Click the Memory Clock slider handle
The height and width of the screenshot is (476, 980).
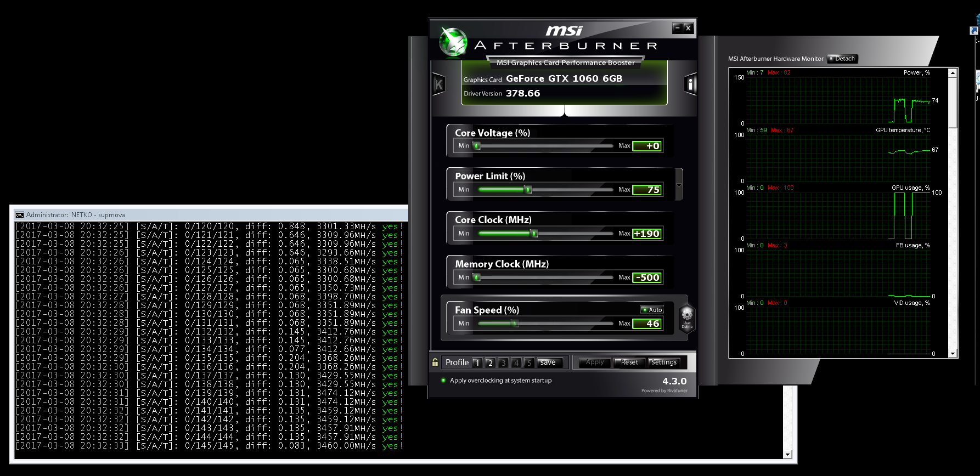click(477, 277)
